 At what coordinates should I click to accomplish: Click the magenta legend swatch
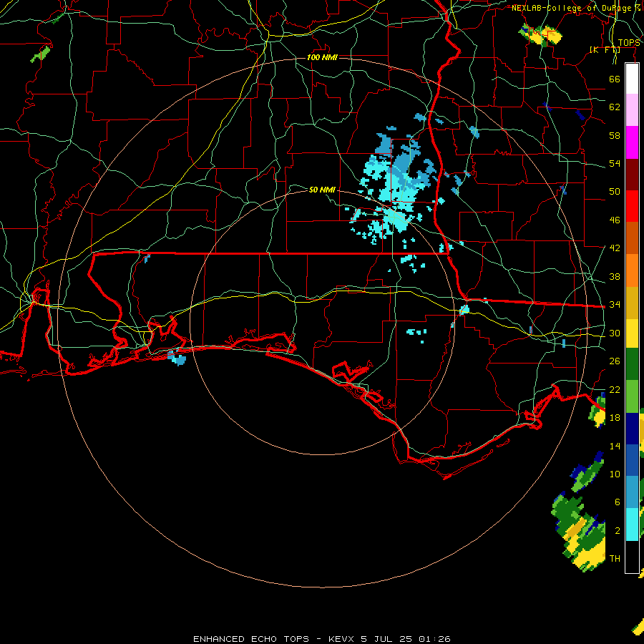[632, 142]
